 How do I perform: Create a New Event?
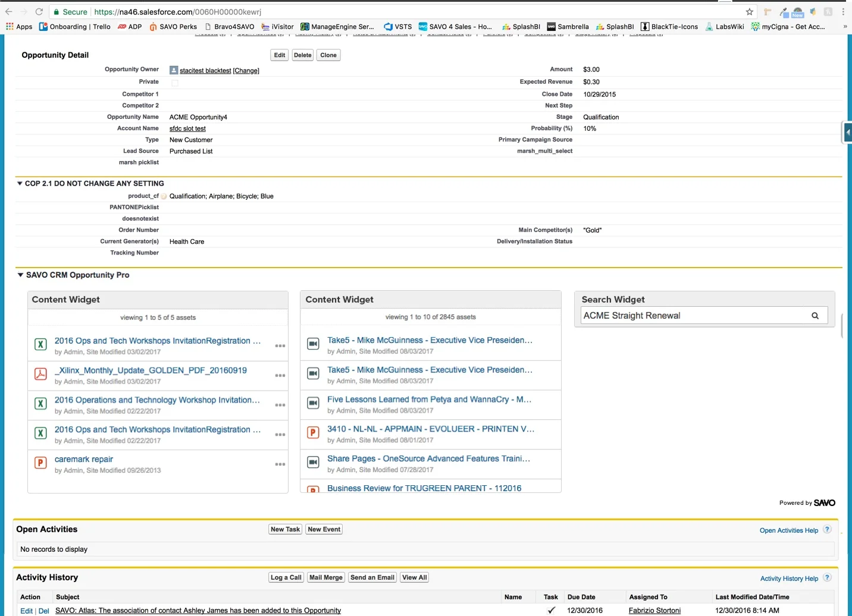[x=324, y=529]
